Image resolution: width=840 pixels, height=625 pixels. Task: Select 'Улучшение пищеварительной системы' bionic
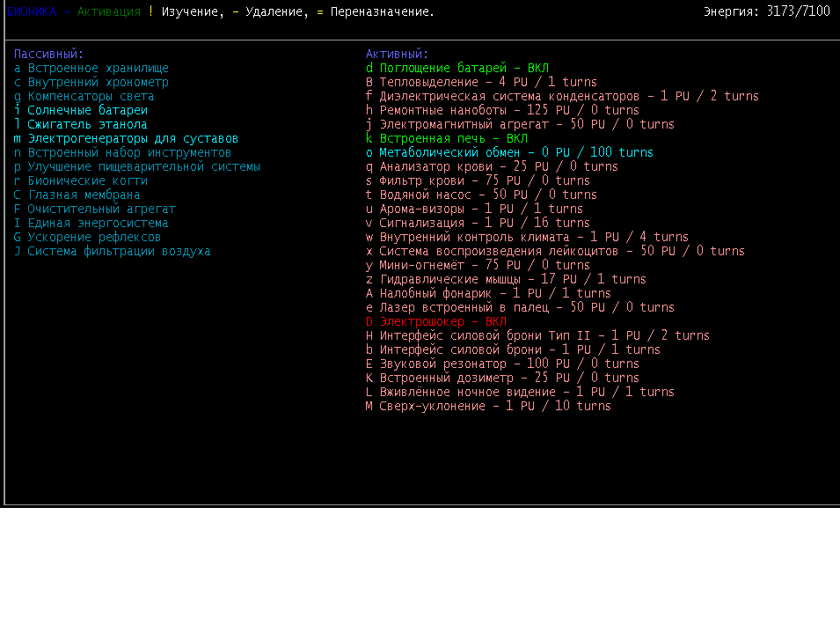(x=137, y=166)
